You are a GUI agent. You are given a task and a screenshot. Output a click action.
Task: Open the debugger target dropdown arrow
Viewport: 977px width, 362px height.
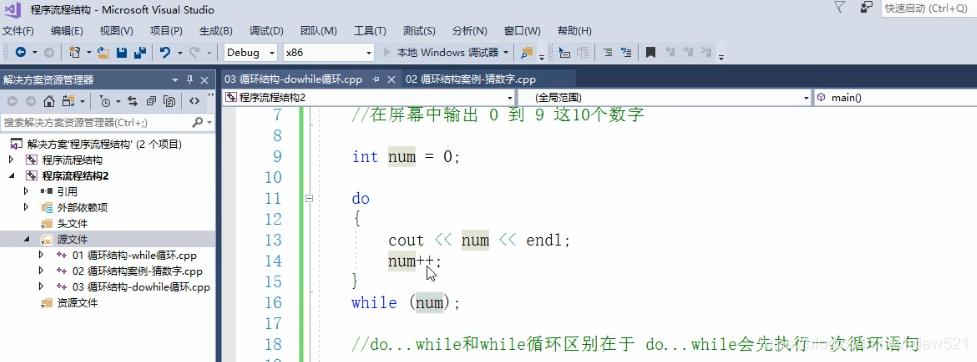pos(505,53)
